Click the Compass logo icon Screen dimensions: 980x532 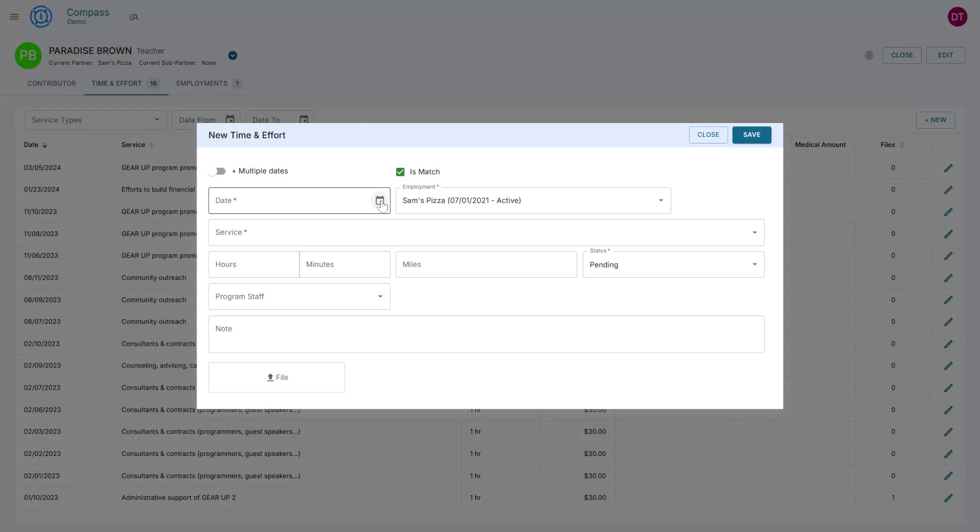pyautogui.click(x=41, y=16)
